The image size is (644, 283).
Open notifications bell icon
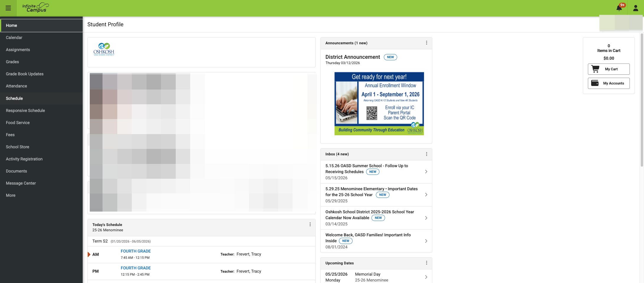click(619, 8)
